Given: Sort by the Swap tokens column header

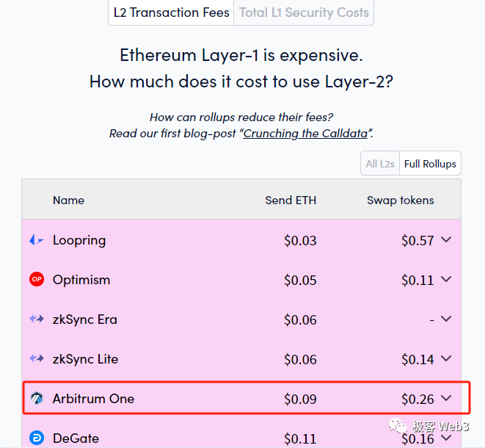Looking at the screenshot, I should point(400,200).
